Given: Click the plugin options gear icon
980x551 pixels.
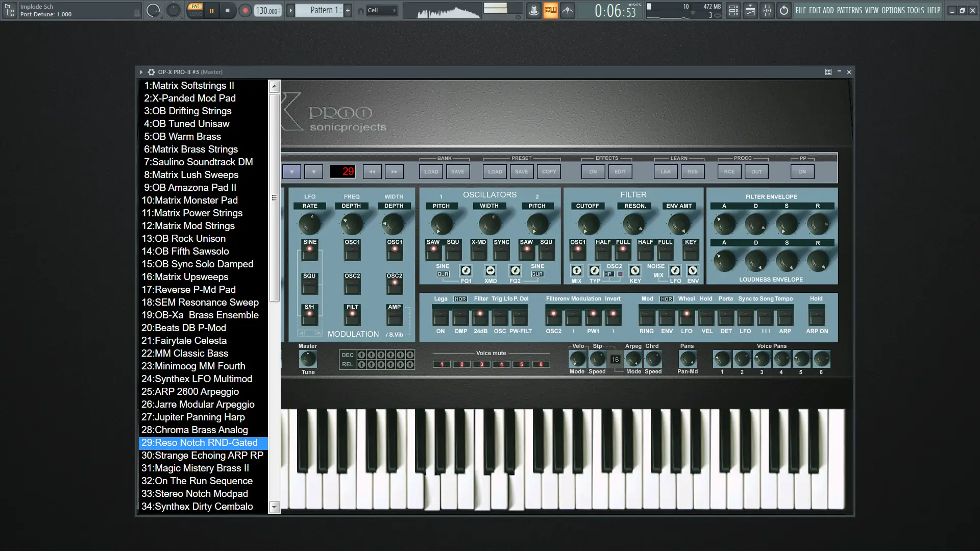Looking at the screenshot, I should [151, 72].
